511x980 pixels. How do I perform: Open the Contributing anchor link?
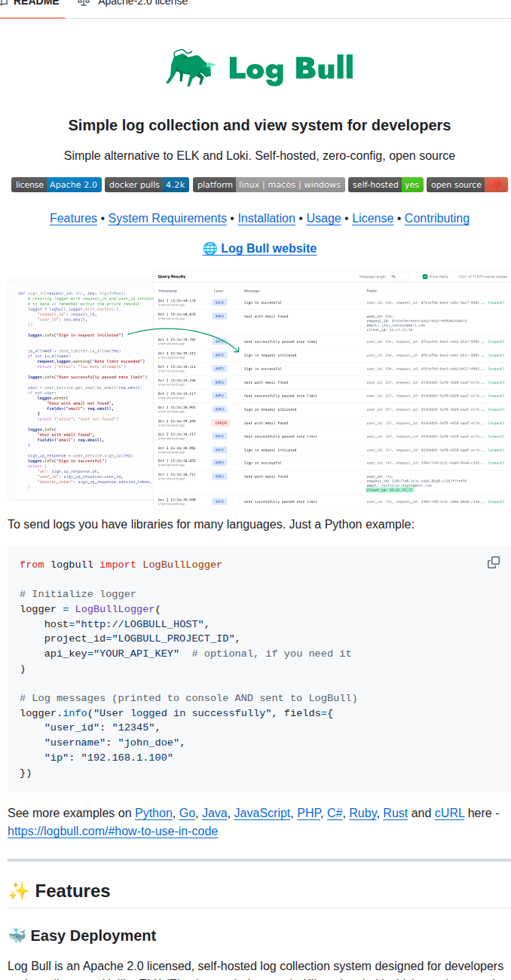click(437, 219)
